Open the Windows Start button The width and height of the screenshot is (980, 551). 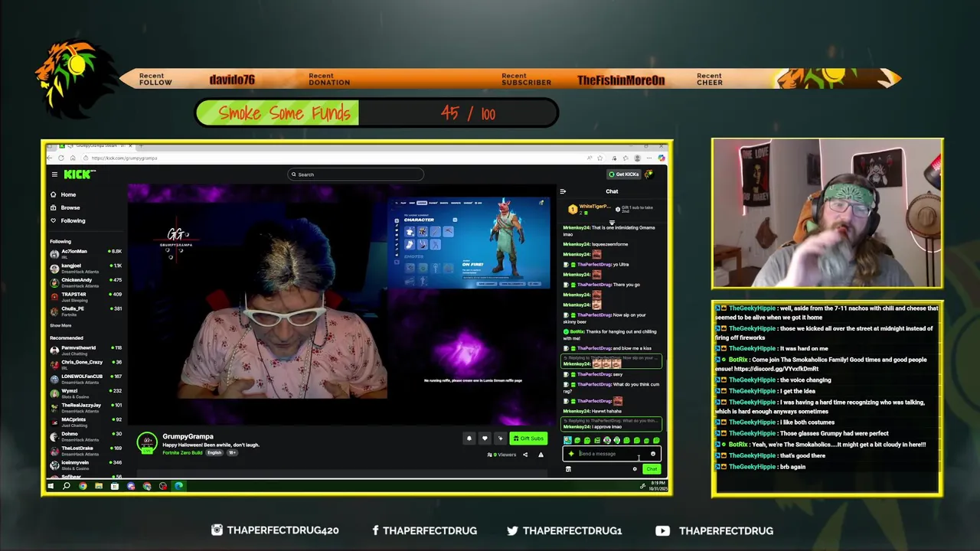pyautogui.click(x=51, y=486)
